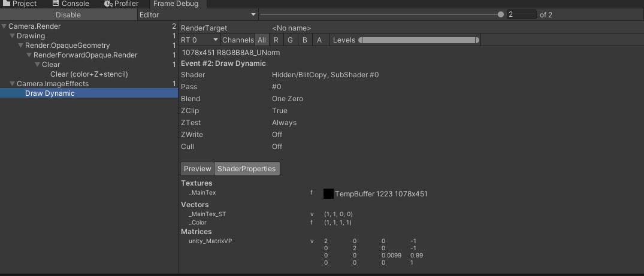644x276 pixels.
Task: Switch to the Preview tab
Action: [x=197, y=169]
